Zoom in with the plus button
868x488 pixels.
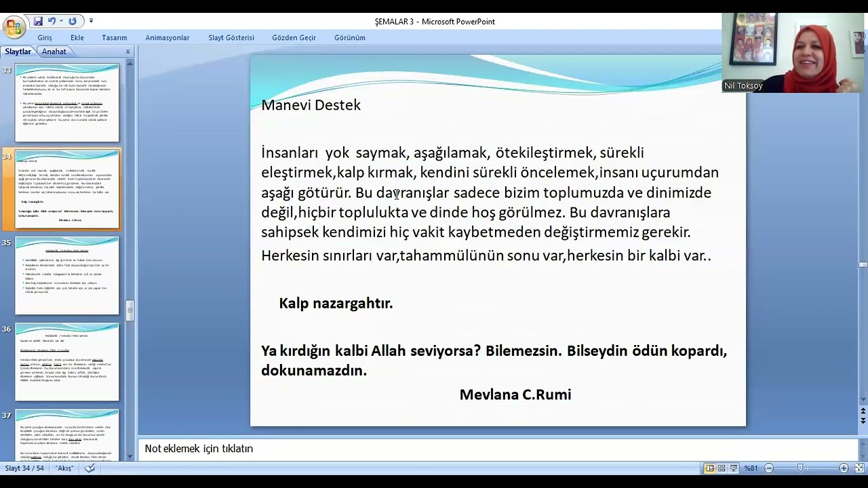coord(844,468)
